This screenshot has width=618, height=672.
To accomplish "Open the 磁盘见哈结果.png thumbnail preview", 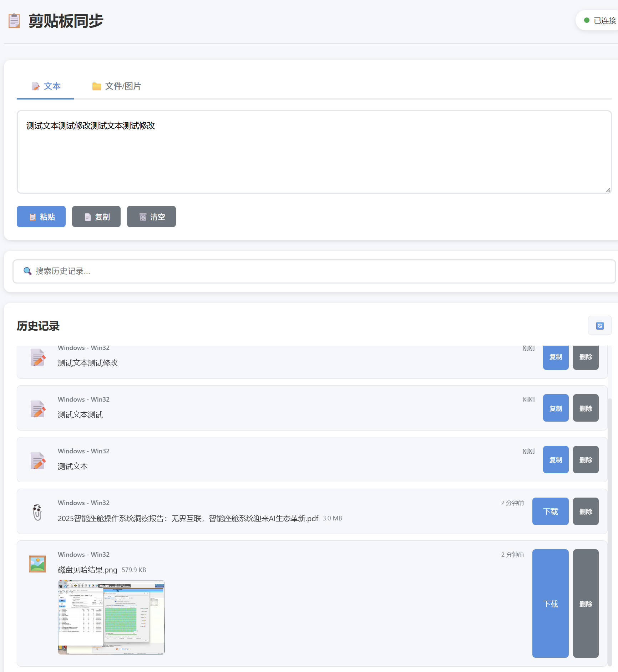I will coord(111,617).
